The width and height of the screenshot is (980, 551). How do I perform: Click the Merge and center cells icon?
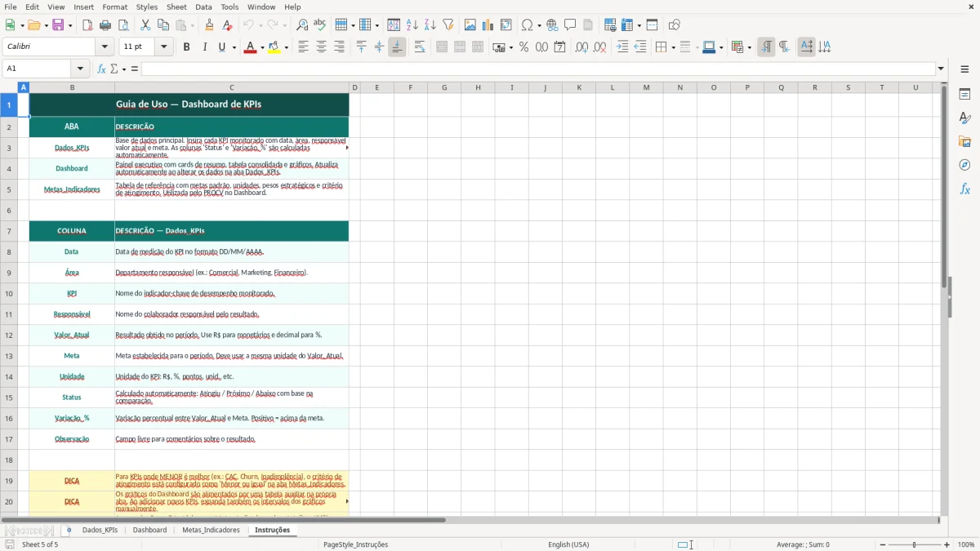[x=442, y=47]
